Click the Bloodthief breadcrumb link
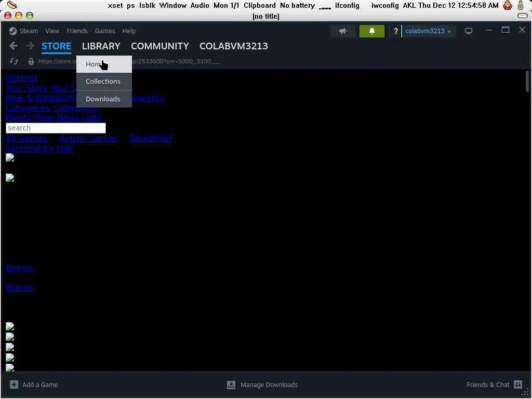Image resolution: width=532 pixels, height=399 pixels. coord(151,138)
